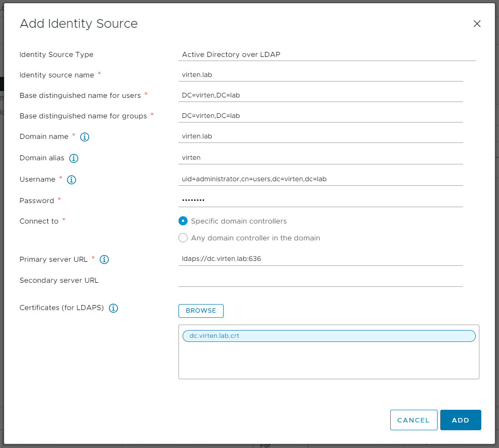
Task: Click into the Domain alias field
Action: [321, 158]
